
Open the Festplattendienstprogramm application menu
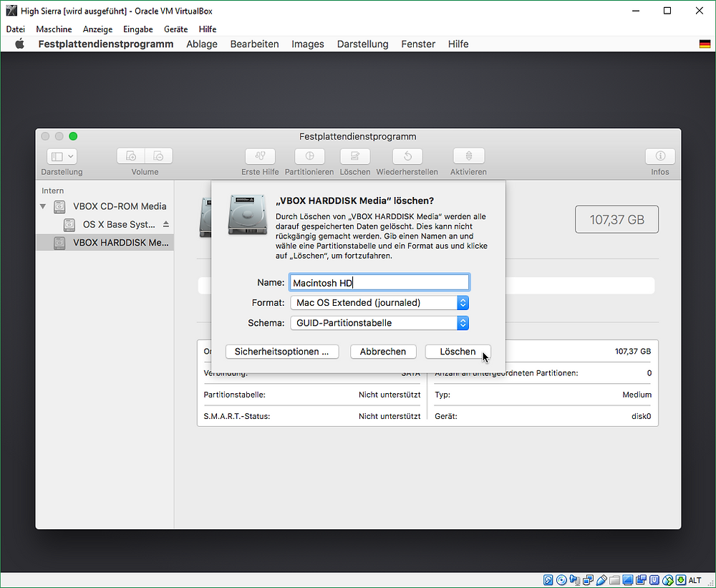click(106, 44)
